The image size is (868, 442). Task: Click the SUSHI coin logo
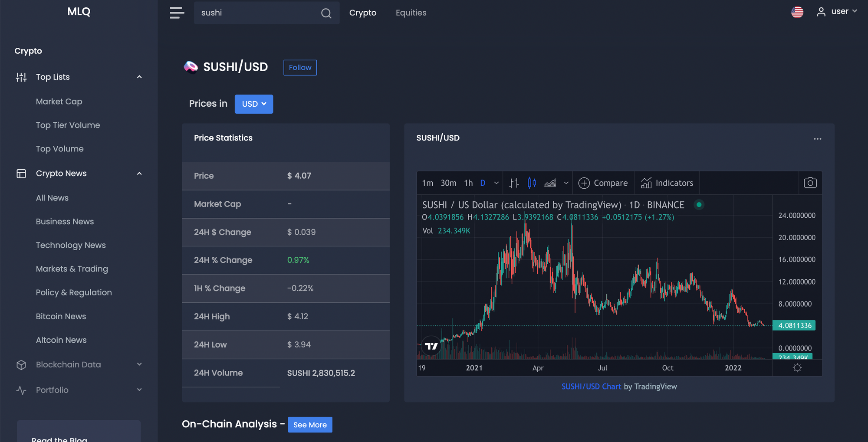click(191, 67)
